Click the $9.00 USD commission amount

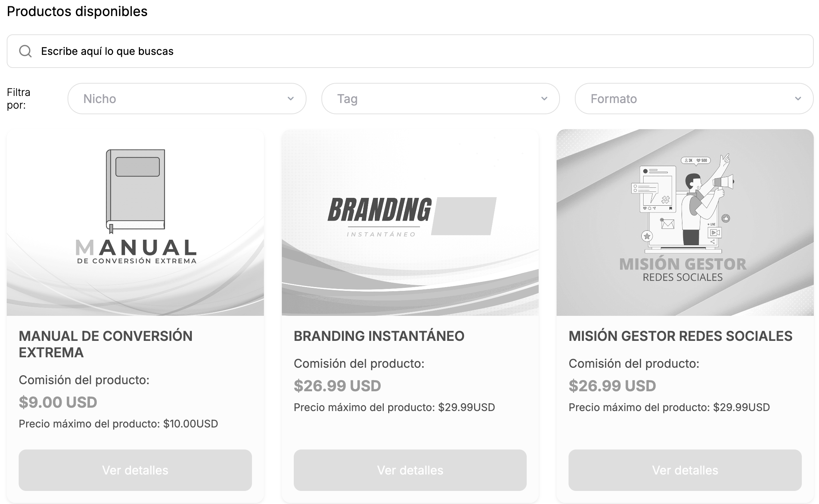pyautogui.click(x=58, y=402)
